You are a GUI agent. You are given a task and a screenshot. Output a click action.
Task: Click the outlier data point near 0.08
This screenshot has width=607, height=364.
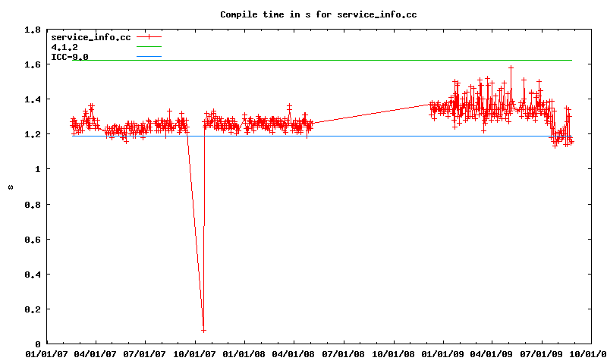(203, 330)
